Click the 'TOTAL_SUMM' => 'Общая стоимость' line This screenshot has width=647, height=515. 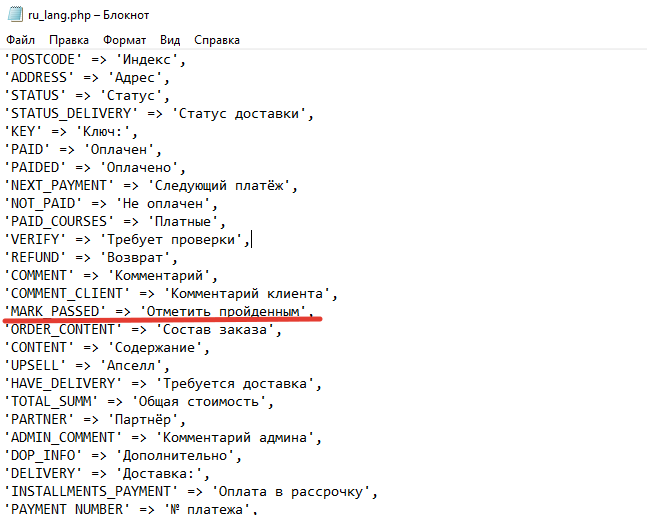point(139,402)
